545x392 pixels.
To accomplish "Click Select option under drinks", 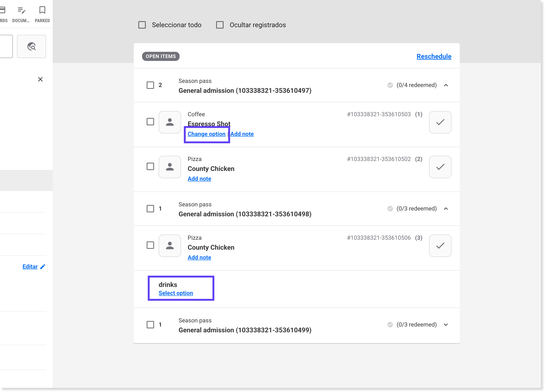I will point(176,293).
